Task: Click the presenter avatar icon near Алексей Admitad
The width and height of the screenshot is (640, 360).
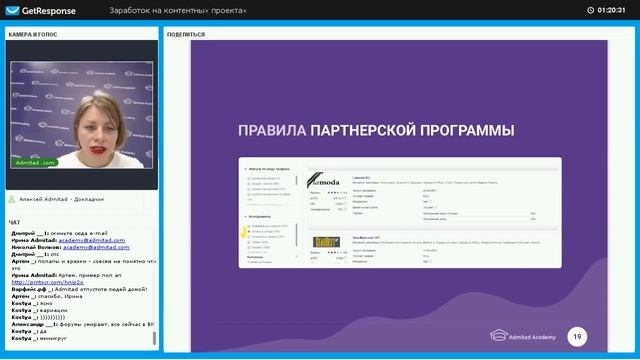Action: coord(12,199)
